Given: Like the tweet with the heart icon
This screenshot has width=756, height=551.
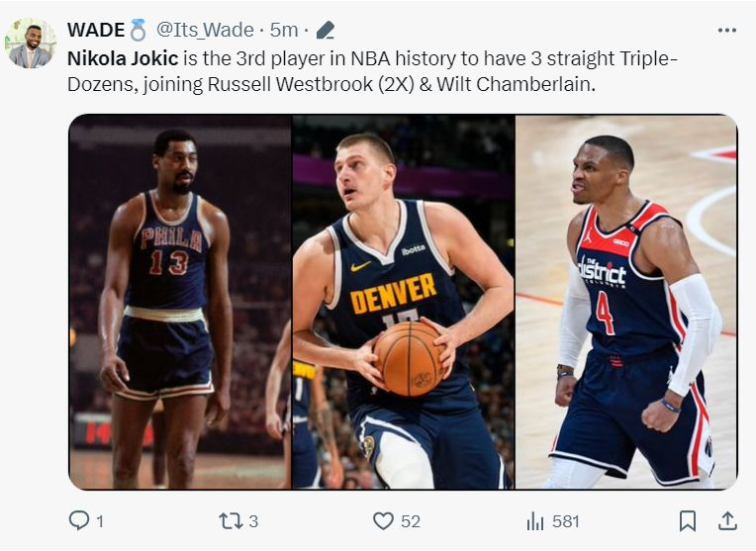Looking at the screenshot, I should point(383,521).
